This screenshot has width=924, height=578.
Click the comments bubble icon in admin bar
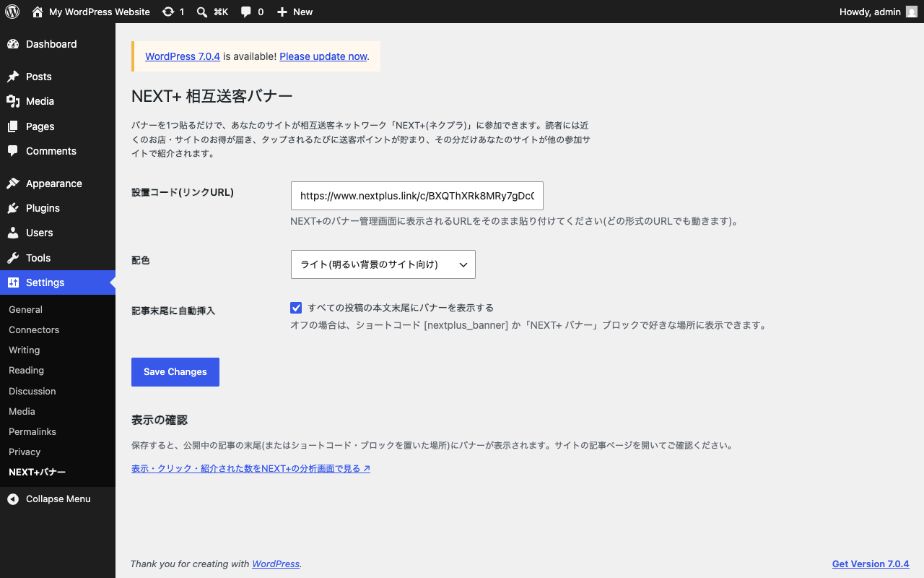pyautogui.click(x=246, y=12)
